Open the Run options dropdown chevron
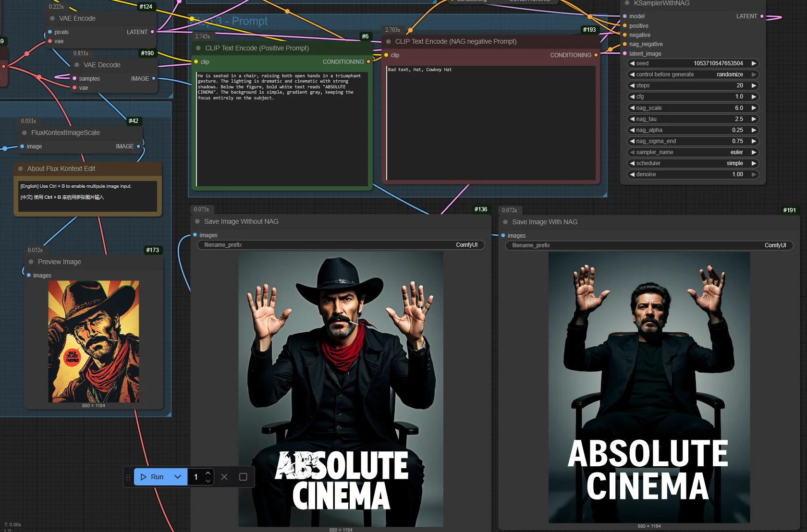The width and height of the screenshot is (807, 532). click(178, 477)
